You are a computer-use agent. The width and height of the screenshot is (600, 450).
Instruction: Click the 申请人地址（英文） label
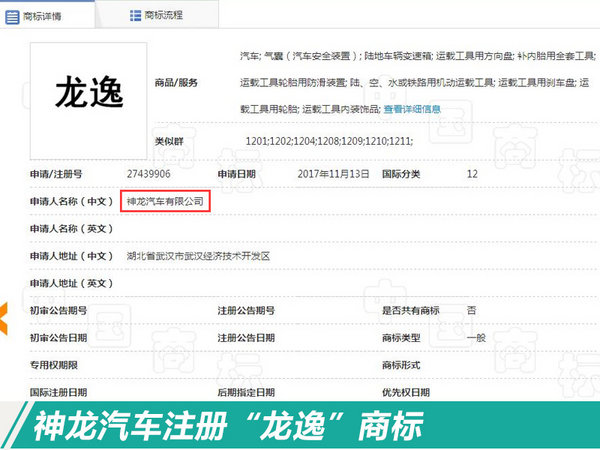pos(71,284)
